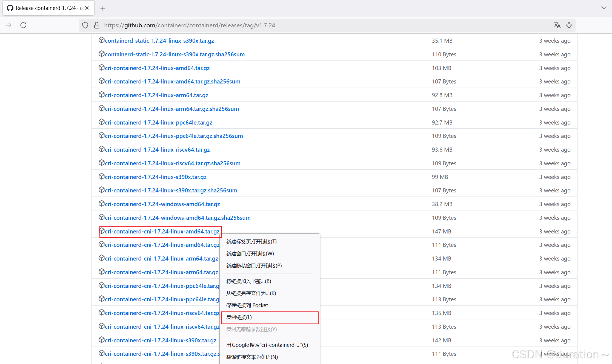Click package icon beside cri-containerd linux-ppc64le.tar.gz
The height and width of the screenshot is (364, 612).
point(101,122)
